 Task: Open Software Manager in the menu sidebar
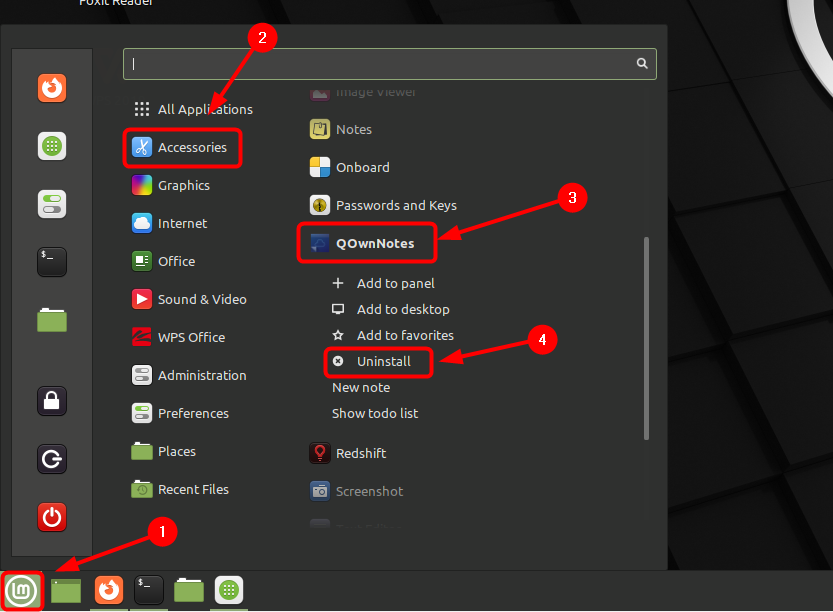click(52, 146)
